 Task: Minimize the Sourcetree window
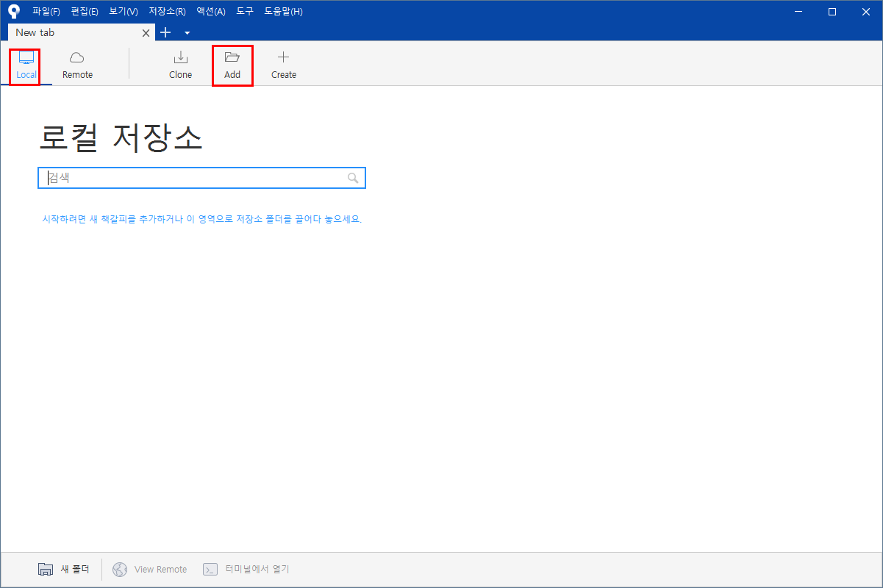coord(798,11)
